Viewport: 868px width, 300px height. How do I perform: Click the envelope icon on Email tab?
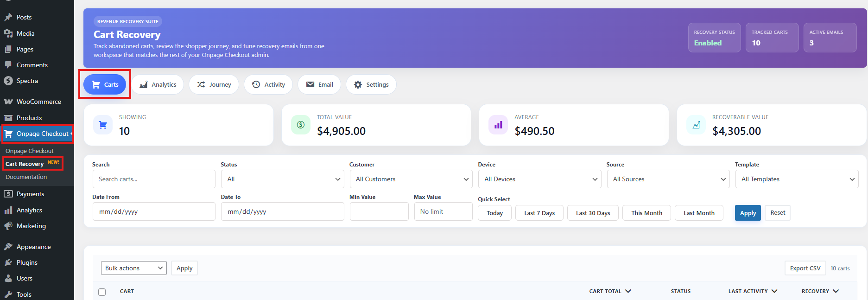point(310,84)
